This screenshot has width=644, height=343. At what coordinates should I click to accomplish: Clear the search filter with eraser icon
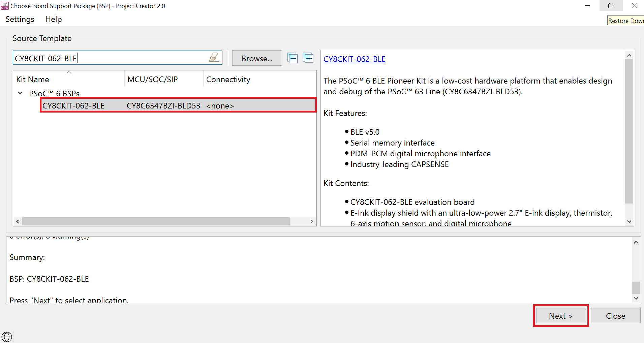tap(214, 58)
